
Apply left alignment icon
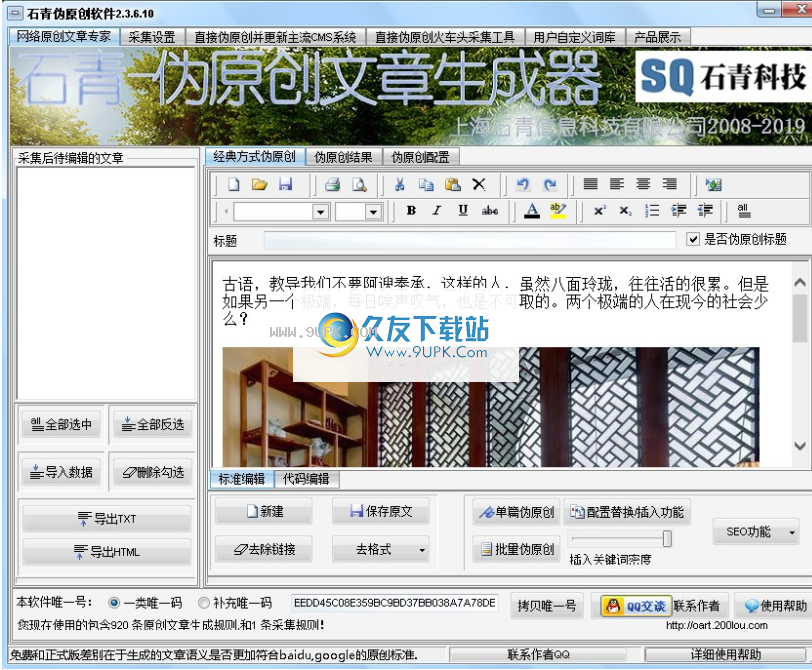(x=617, y=184)
